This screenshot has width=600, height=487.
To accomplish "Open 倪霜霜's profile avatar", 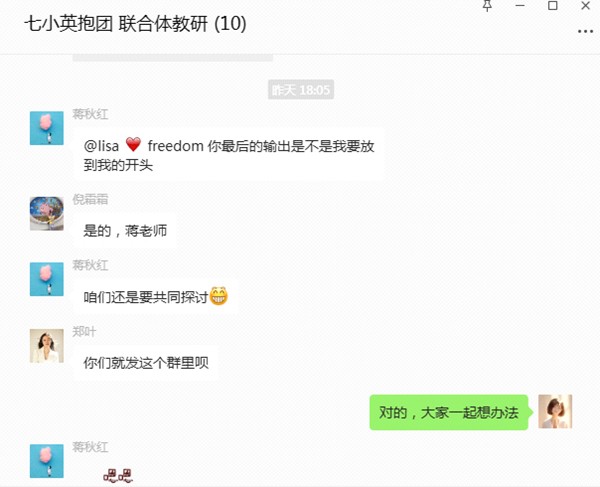I will click(x=47, y=213).
